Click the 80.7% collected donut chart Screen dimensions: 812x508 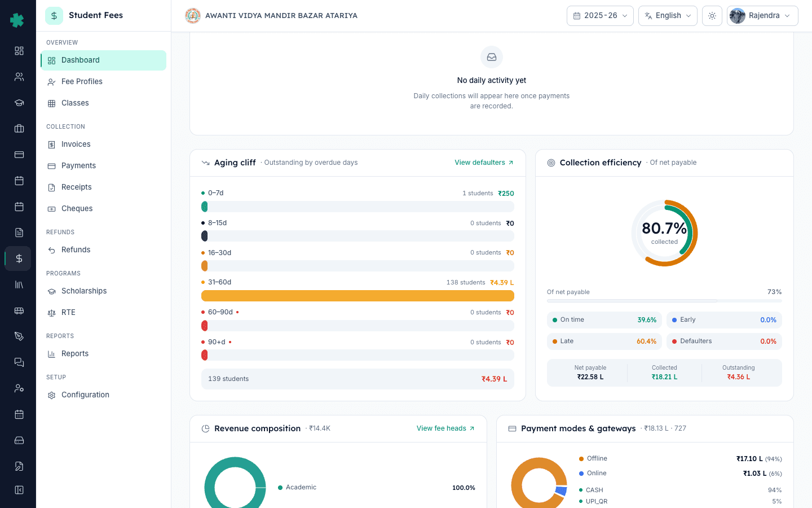664,233
